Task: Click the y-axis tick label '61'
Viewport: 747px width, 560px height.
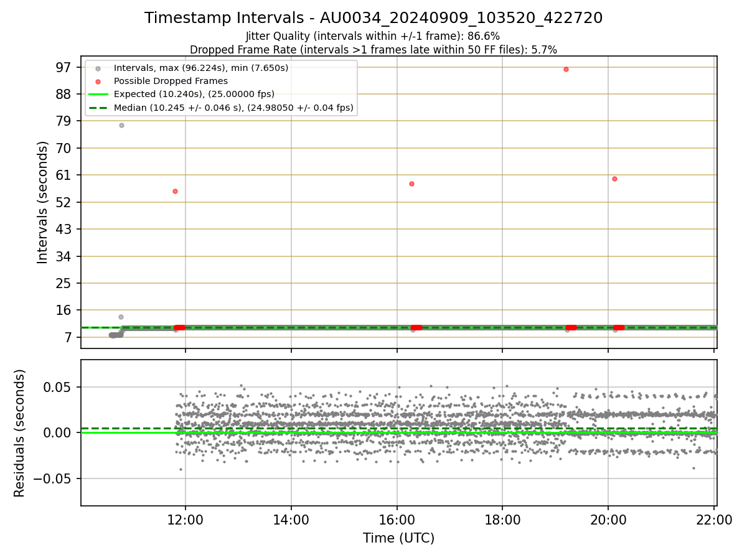Action: 65,175
